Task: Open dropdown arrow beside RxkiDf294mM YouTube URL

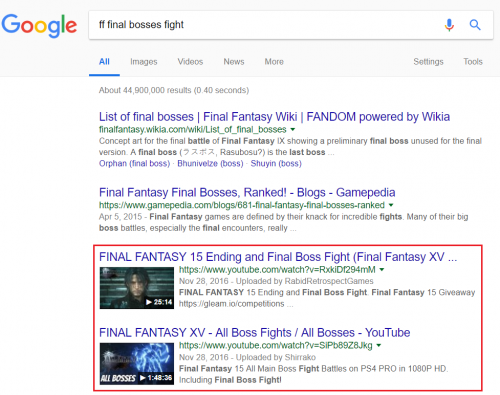Action: click(x=382, y=269)
